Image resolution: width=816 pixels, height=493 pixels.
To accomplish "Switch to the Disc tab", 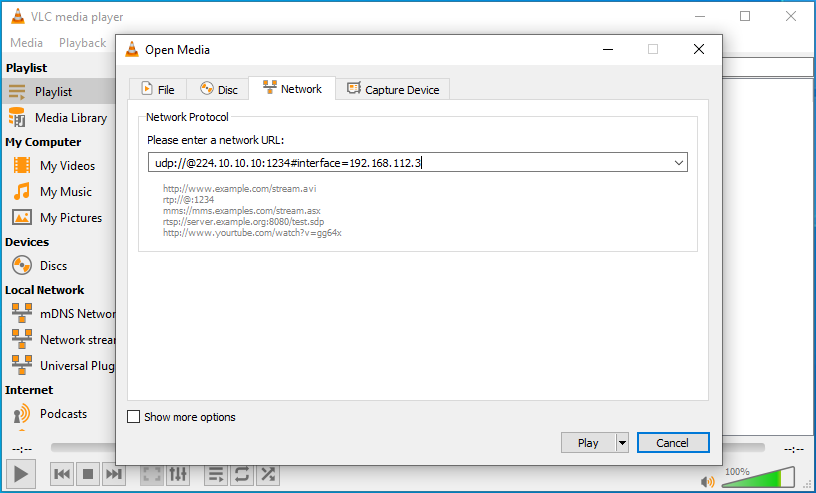I will pos(218,89).
